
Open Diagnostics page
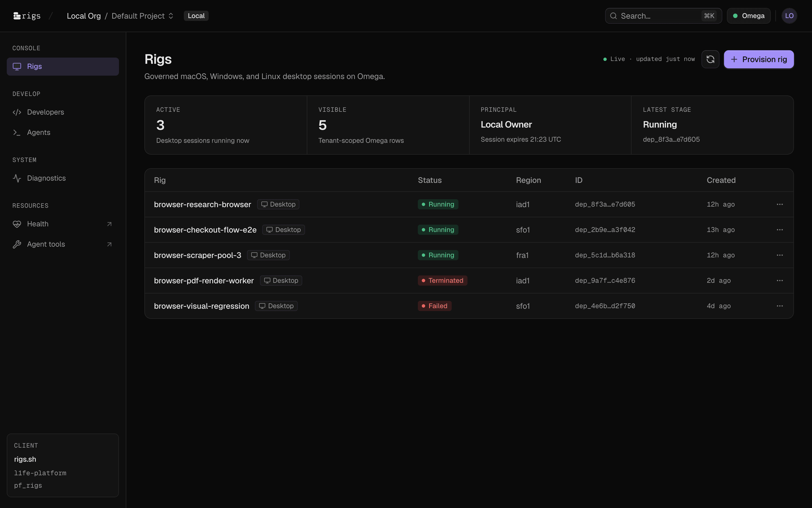63,178
